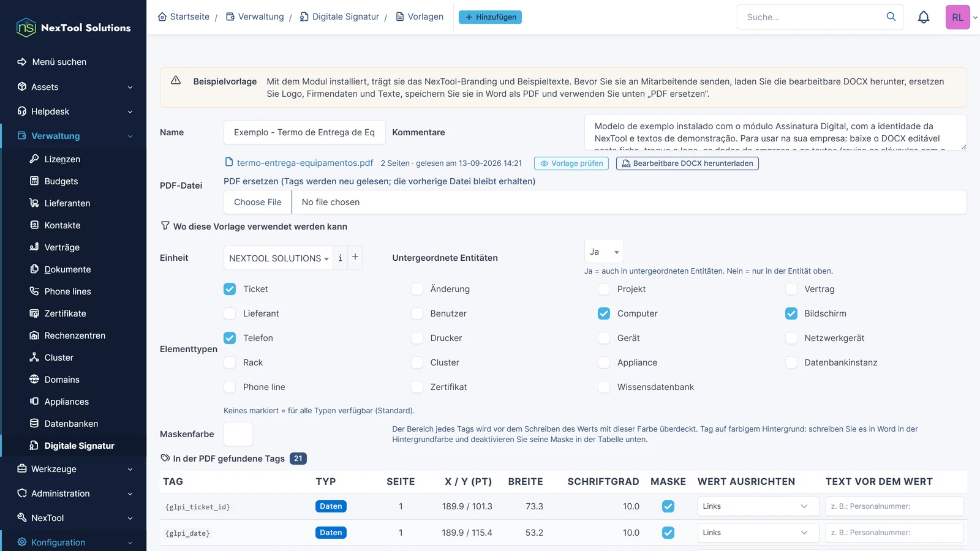Screen dimensions: 980x551
Task: Click the Verträge sidebar icon
Action: coord(34,247)
